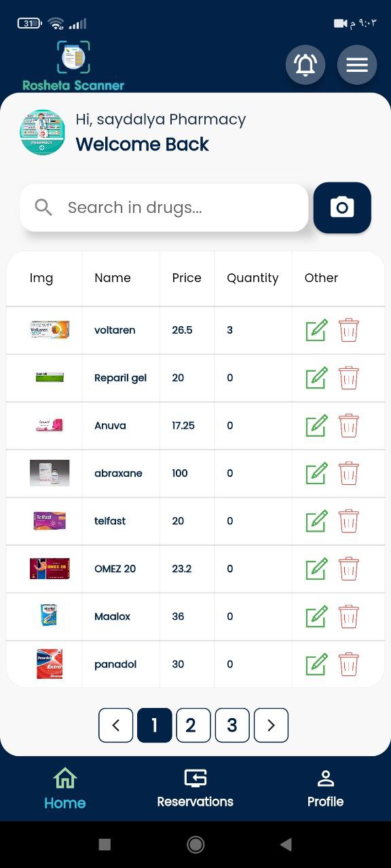This screenshot has width=391, height=868.
Task: Edit the Maalox drug entry
Action: coord(316,616)
